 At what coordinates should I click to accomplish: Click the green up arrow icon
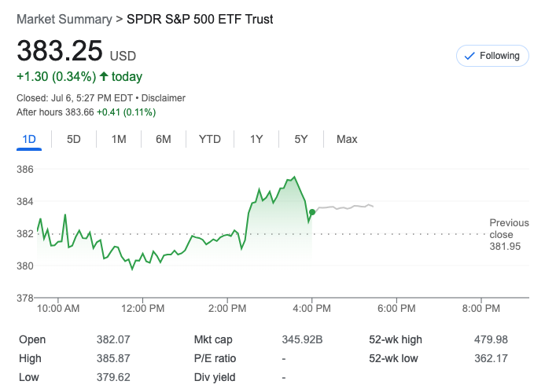coord(103,77)
